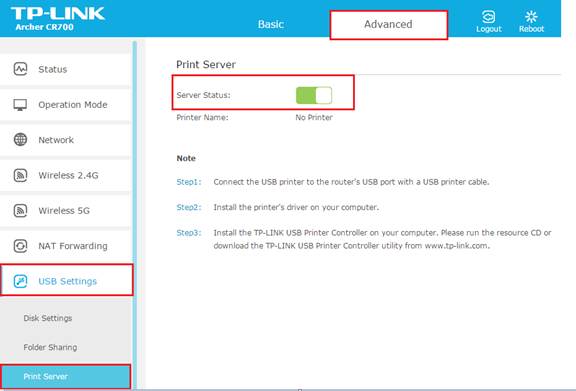Click 'Install the printer's driver' instruction text
This screenshot has width=576, height=391.
[296, 207]
